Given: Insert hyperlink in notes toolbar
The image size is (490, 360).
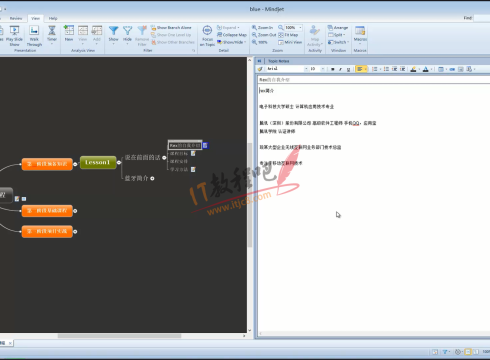Looking at the screenshot, I should (x=452, y=69).
